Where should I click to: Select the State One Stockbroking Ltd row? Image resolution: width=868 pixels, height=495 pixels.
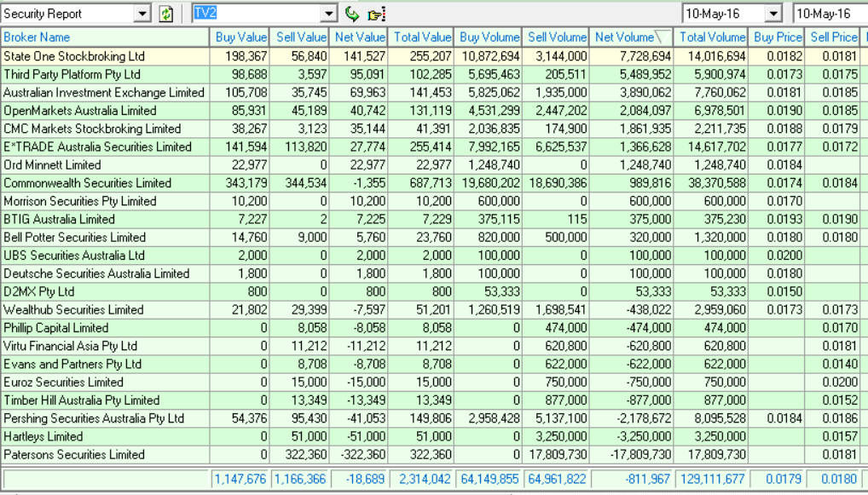point(434,56)
